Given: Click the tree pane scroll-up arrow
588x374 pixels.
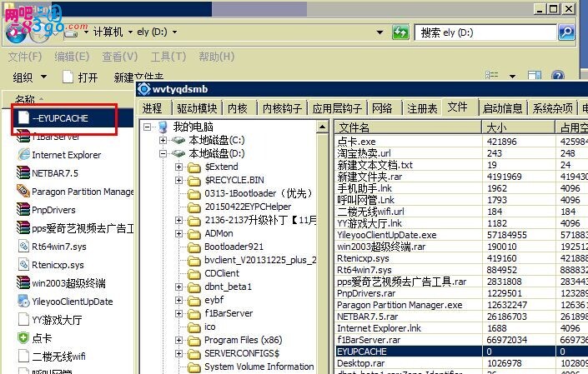Looking at the screenshot, I should [x=322, y=127].
